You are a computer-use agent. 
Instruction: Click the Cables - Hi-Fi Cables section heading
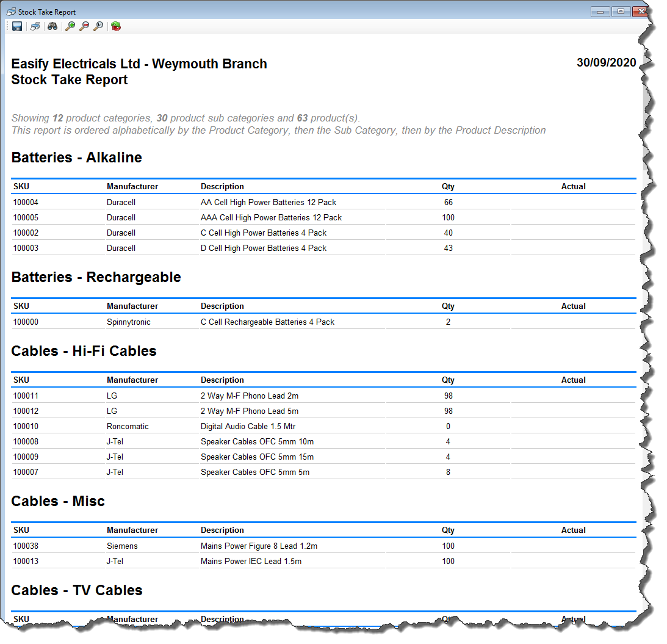click(84, 351)
